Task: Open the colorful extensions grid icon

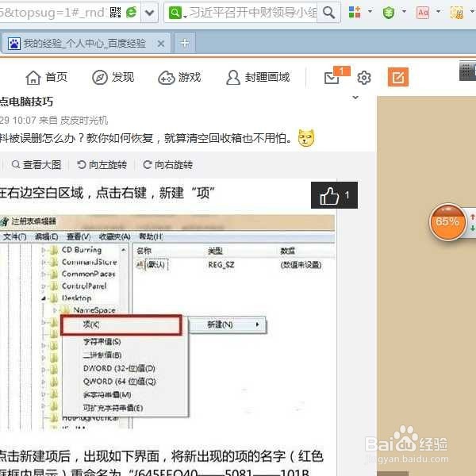Action: pyautogui.click(x=355, y=12)
